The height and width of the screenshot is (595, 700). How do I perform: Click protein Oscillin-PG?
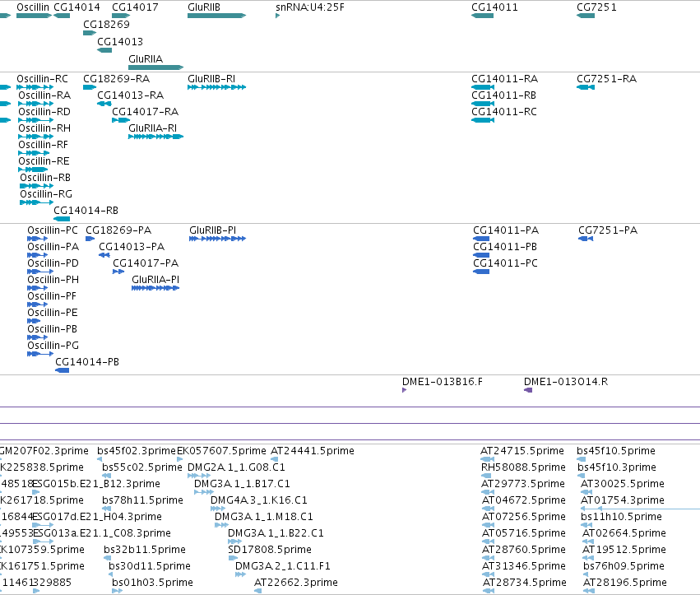53,346
